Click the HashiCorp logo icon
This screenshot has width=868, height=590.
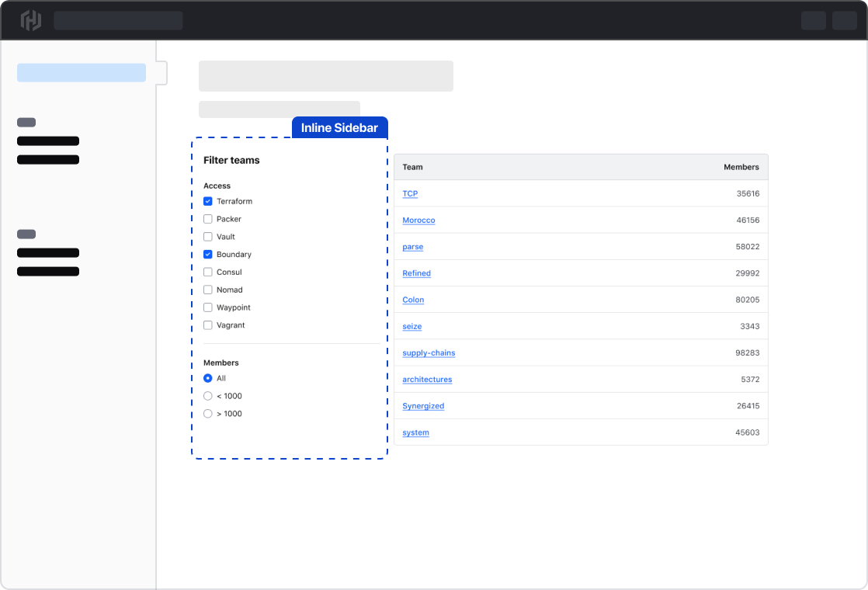coord(30,20)
